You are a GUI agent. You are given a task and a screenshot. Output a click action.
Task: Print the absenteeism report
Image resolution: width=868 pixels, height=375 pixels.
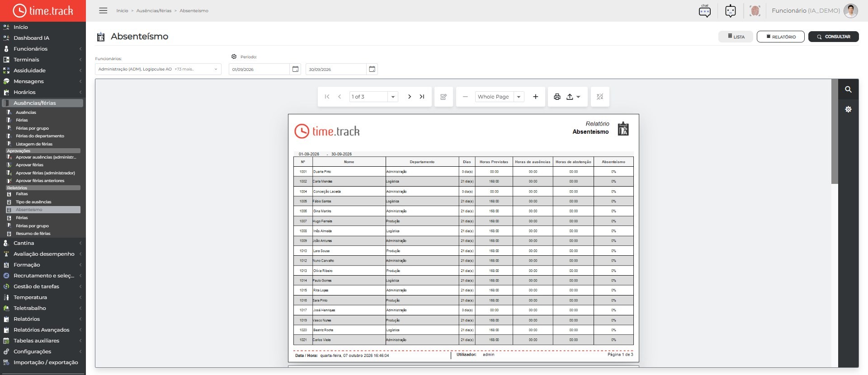[x=557, y=97]
